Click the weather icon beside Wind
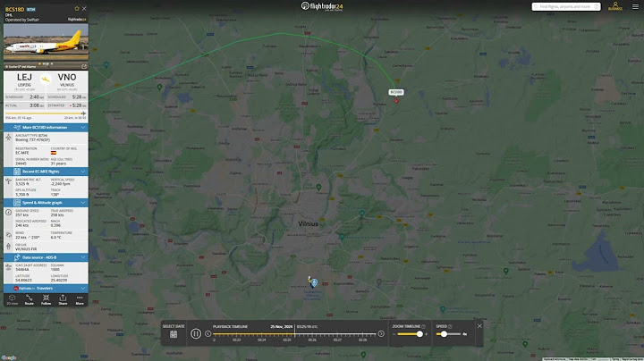The height and width of the screenshot is (361, 644). 9,235
